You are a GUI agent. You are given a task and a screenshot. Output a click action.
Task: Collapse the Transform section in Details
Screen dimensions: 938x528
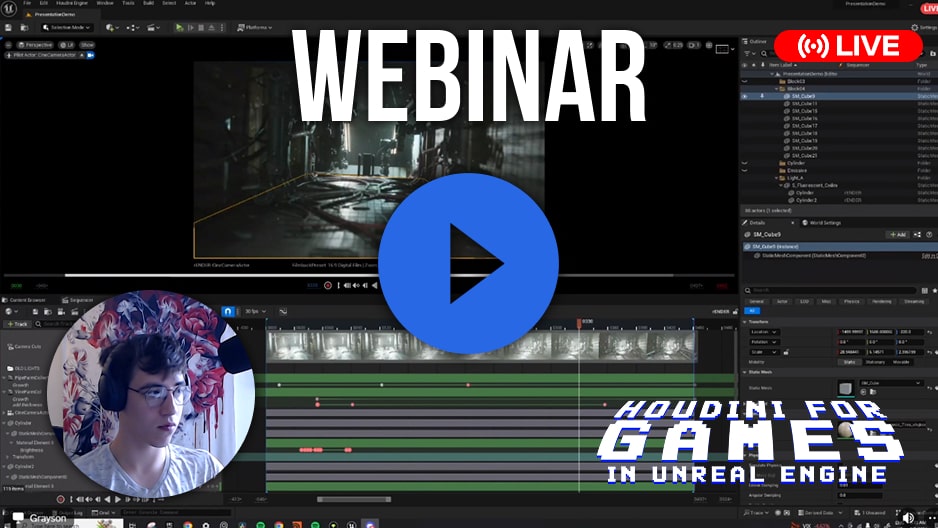click(745, 322)
